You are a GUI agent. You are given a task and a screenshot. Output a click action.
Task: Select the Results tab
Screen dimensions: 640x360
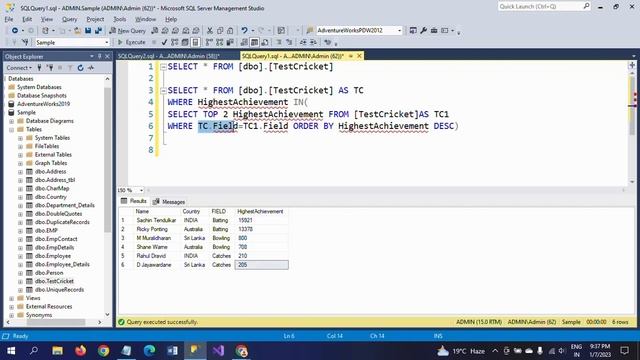tap(134, 201)
